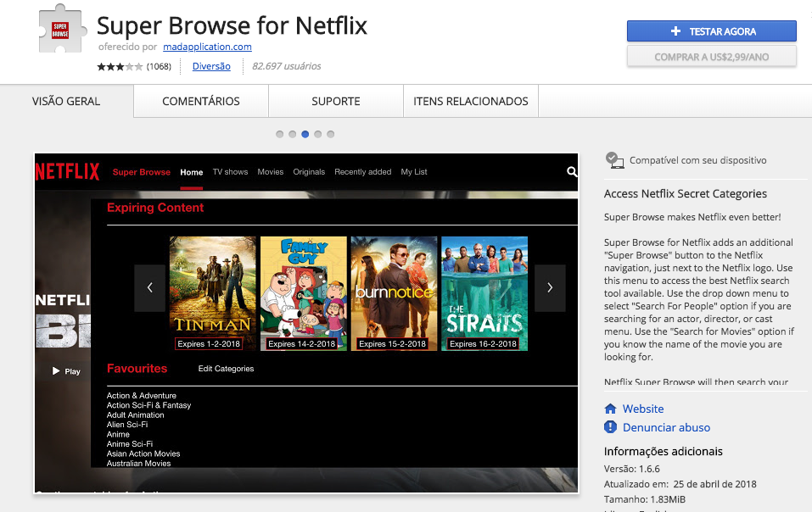Click My List in the Netflix navigation
The image size is (812, 512).
414,172
